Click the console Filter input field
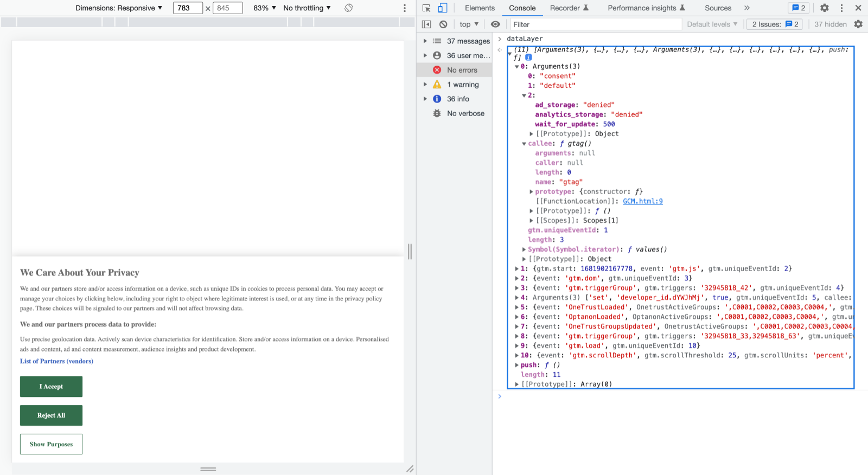 (595, 24)
